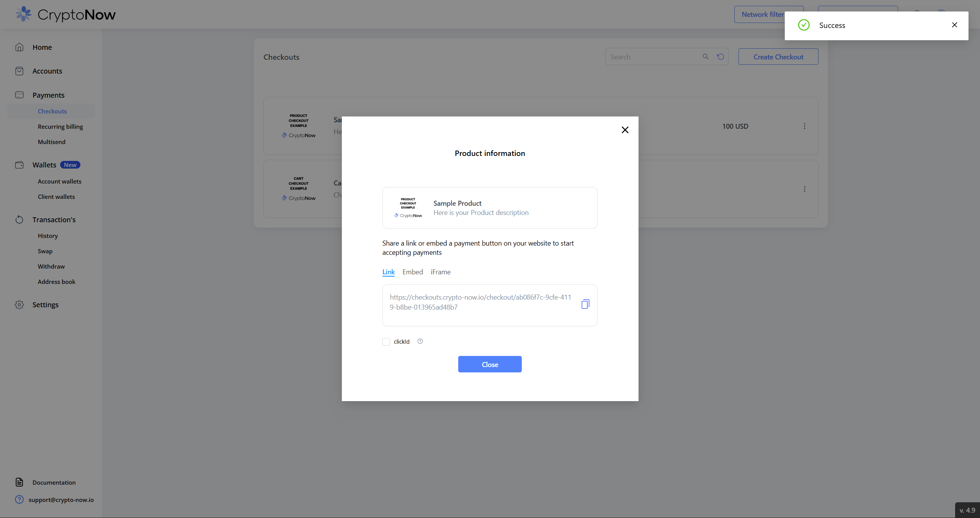This screenshot has width=980, height=518.
Task: Click the search magnifier icon
Action: coord(706,57)
